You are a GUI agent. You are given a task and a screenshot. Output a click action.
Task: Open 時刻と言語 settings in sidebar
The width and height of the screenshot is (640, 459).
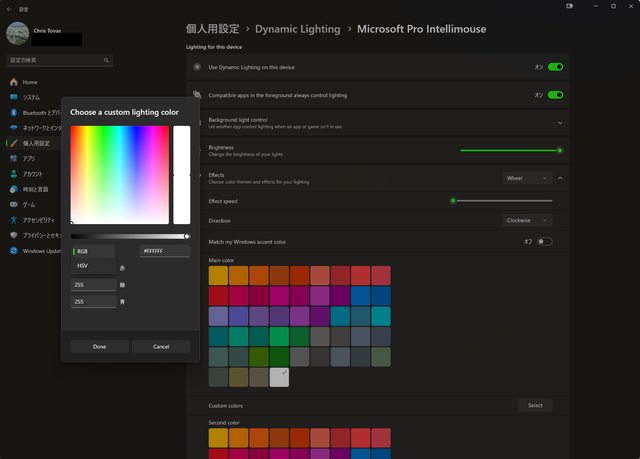click(36, 189)
